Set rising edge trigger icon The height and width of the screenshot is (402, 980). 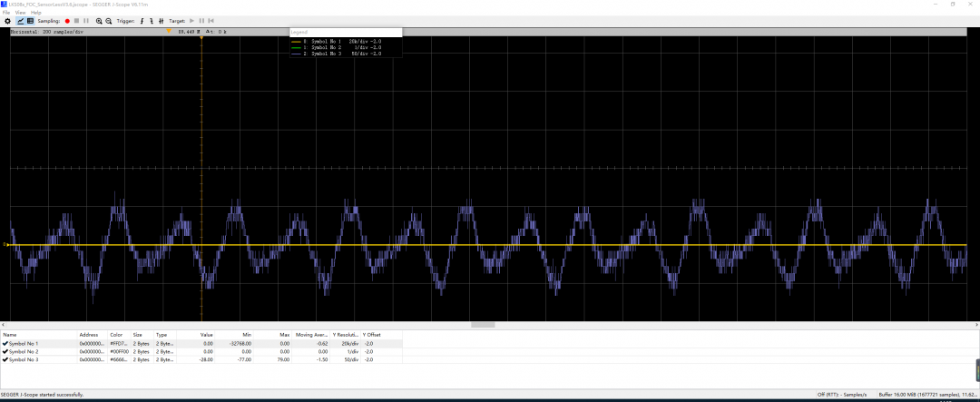tap(142, 21)
